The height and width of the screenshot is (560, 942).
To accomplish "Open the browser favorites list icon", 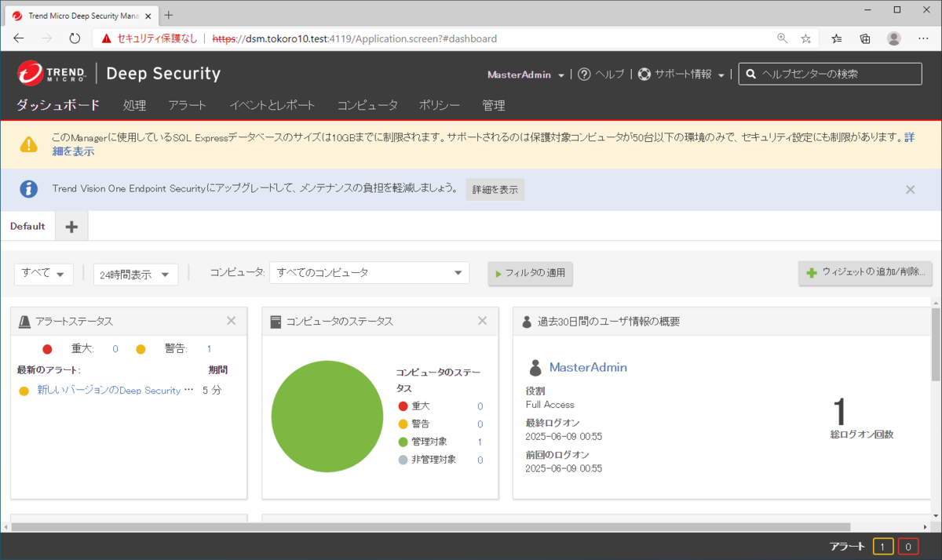I will [837, 38].
